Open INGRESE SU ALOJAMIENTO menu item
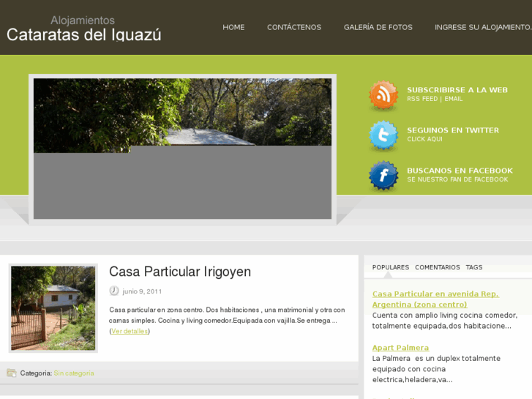Viewport: 532px width, 399px height. coord(483,27)
